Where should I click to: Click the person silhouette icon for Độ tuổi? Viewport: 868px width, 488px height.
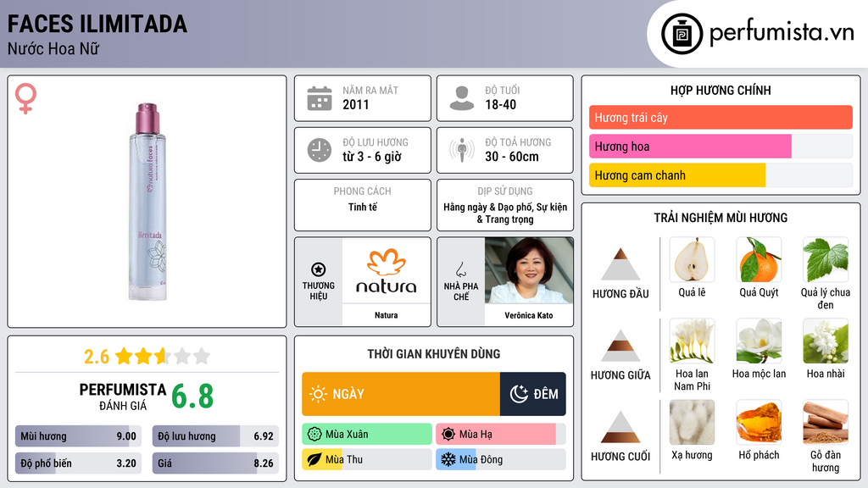click(x=462, y=98)
